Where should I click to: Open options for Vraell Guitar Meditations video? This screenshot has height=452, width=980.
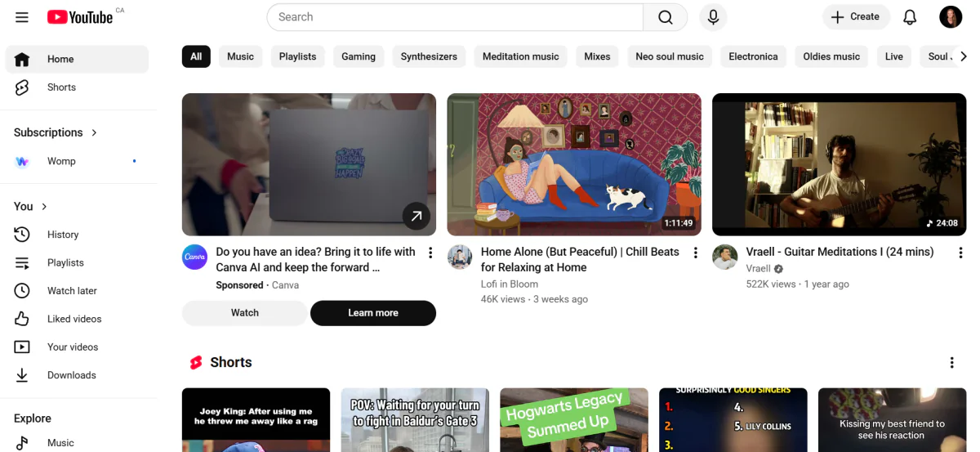click(x=960, y=253)
